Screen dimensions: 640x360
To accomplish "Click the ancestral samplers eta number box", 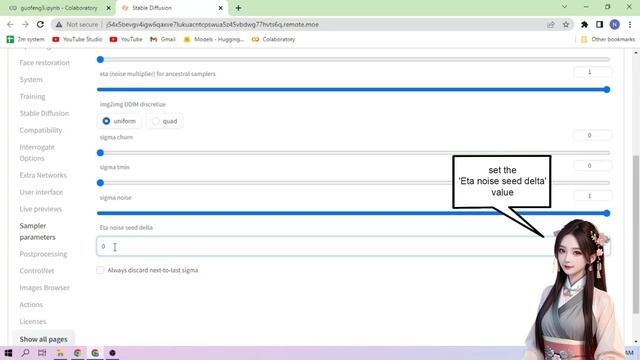I will [x=592, y=72].
